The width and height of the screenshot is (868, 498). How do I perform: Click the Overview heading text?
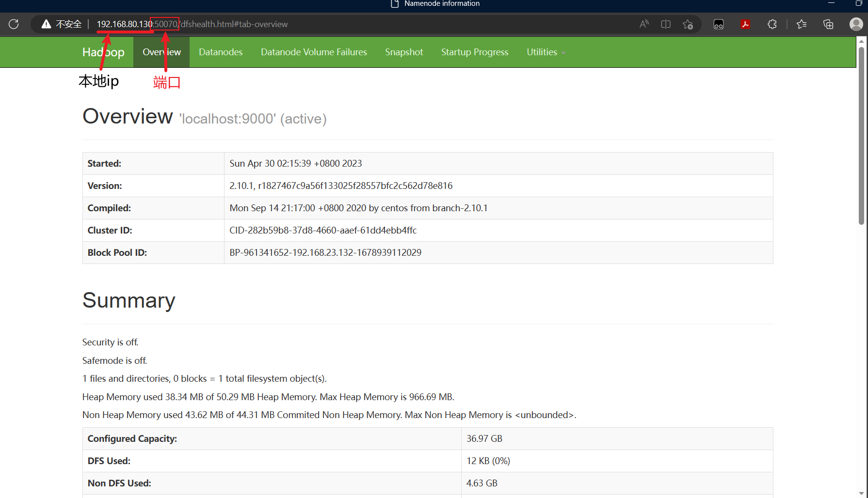click(x=128, y=116)
